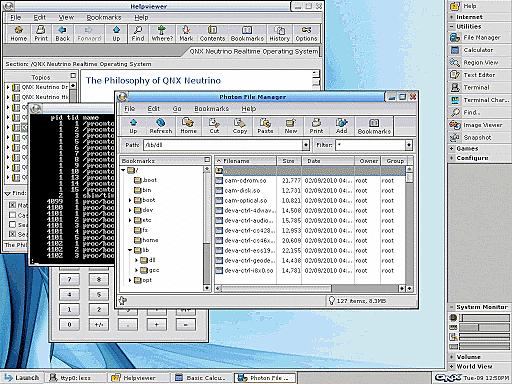Open File menu in Photon File Manager
This screenshot has height=384, width=512.
click(x=129, y=109)
